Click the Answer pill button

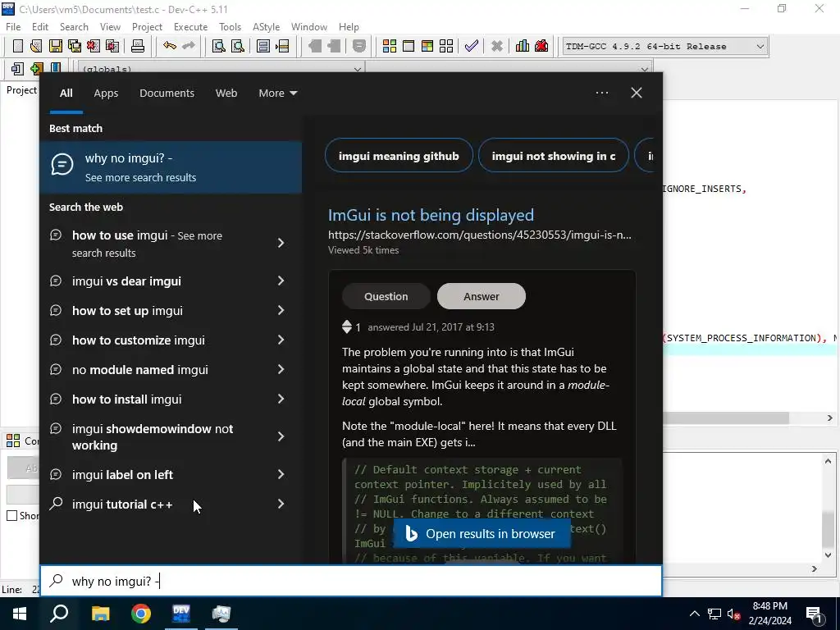pos(481,296)
